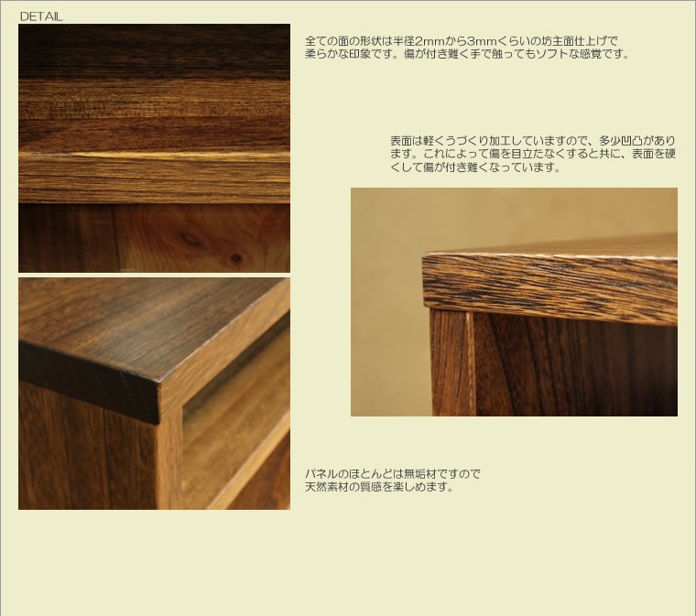Click the front corner joint in the bottom-left photo
The image size is (696, 616).
163,401
